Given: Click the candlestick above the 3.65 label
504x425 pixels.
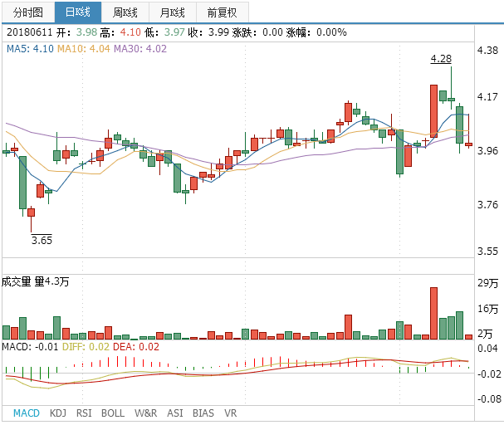Looking at the screenshot, I should pos(32,218).
